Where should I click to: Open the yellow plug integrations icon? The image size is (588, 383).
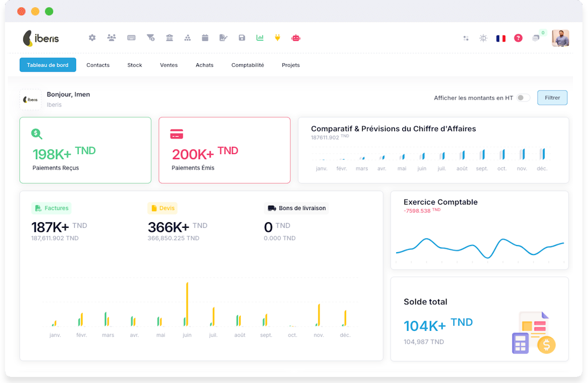click(x=277, y=38)
